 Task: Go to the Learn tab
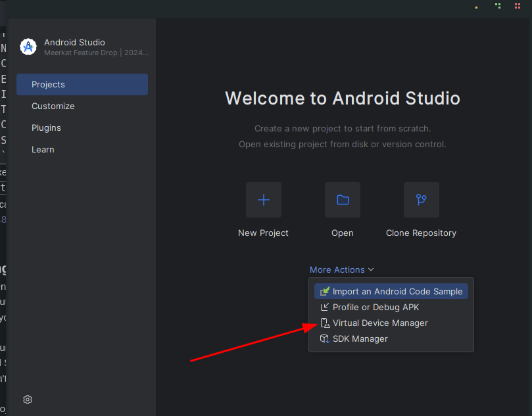[x=82, y=150]
